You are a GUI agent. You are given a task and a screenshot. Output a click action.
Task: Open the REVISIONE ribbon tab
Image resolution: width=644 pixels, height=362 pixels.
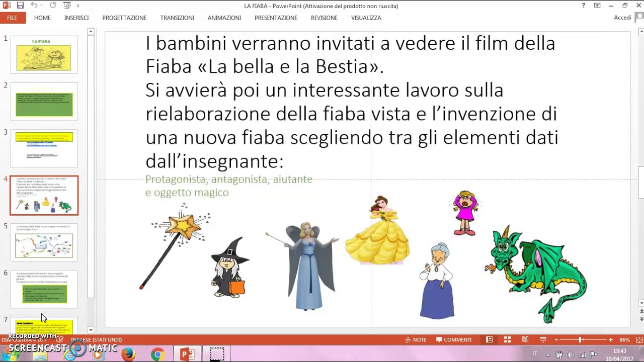pos(324,18)
